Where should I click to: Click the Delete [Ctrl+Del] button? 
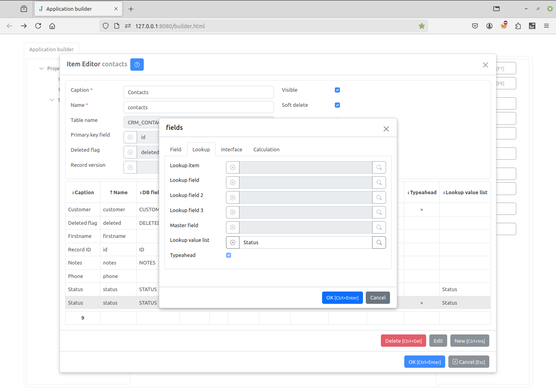click(x=403, y=341)
